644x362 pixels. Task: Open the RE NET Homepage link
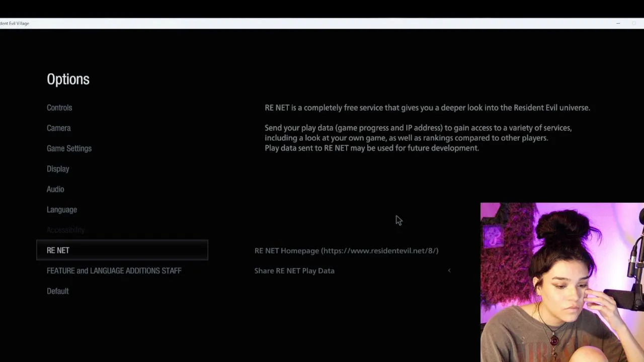[x=346, y=250]
